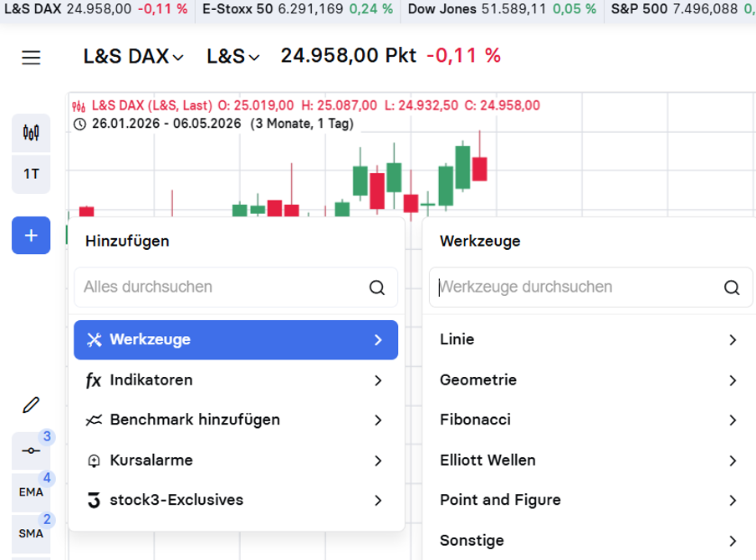
Task: Click the Benchmark chart-lines icon
Action: click(x=94, y=420)
